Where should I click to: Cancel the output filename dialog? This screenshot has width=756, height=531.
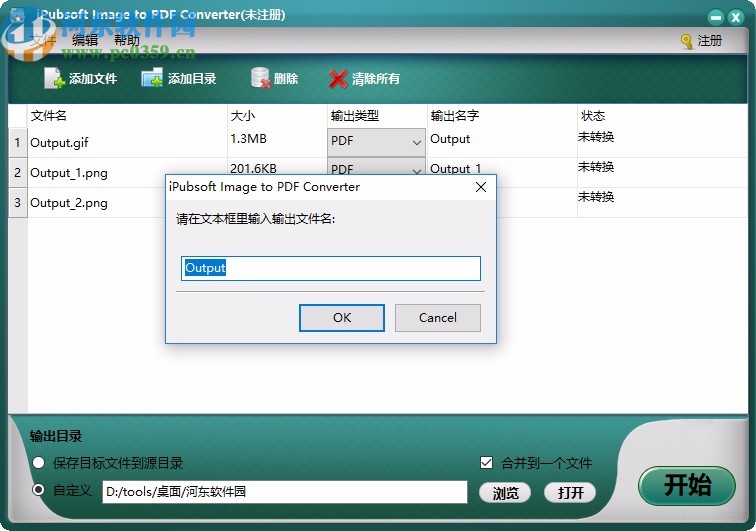(438, 318)
